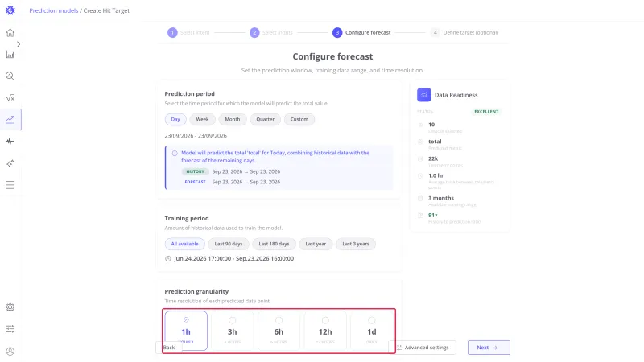Choose Last 180 days training period
The height and width of the screenshot is (362, 644).
(x=274, y=244)
